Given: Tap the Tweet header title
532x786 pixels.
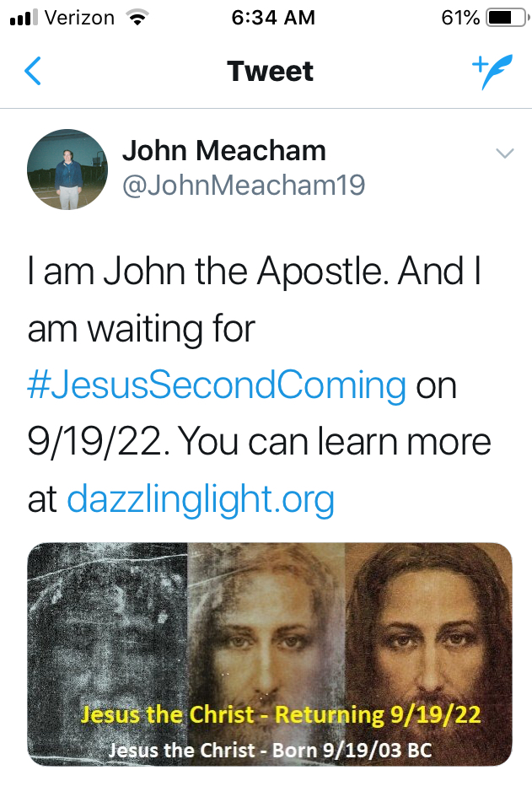Looking at the screenshot, I should [x=270, y=72].
